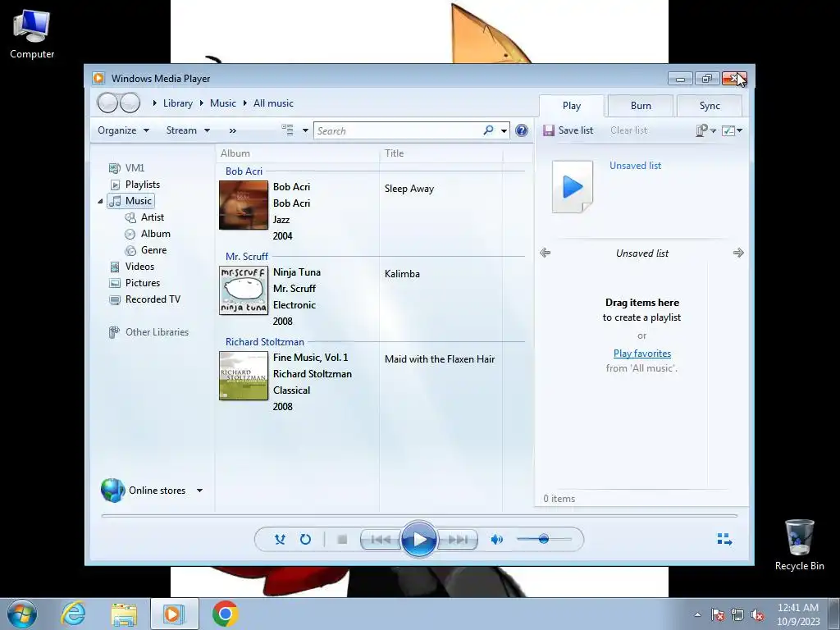Screen dimensions: 840x630
Task: Click inside the Search field
Action: tap(399, 130)
